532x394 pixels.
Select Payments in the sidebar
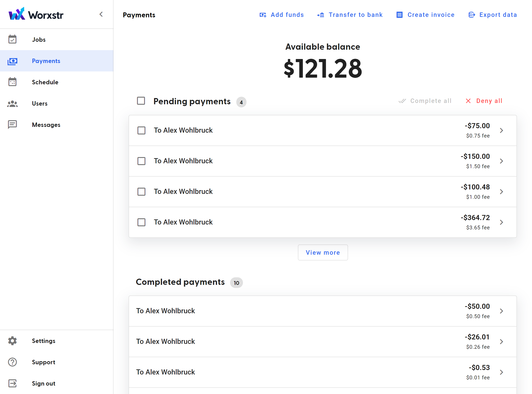pos(57,61)
